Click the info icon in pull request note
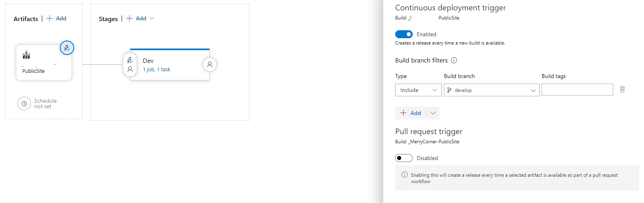This screenshot has height=203, width=644. click(x=404, y=175)
